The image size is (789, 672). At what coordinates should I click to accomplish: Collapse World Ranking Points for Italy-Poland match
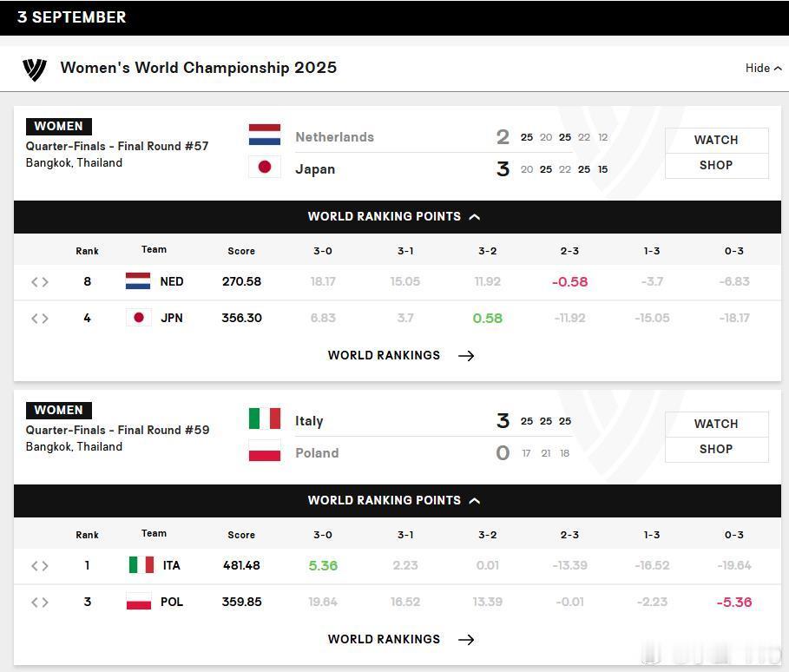point(394,500)
